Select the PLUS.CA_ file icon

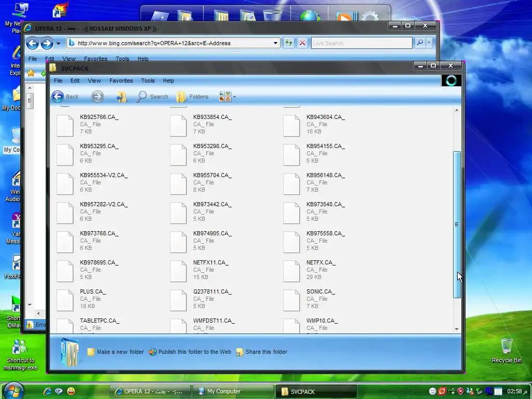tap(65, 300)
